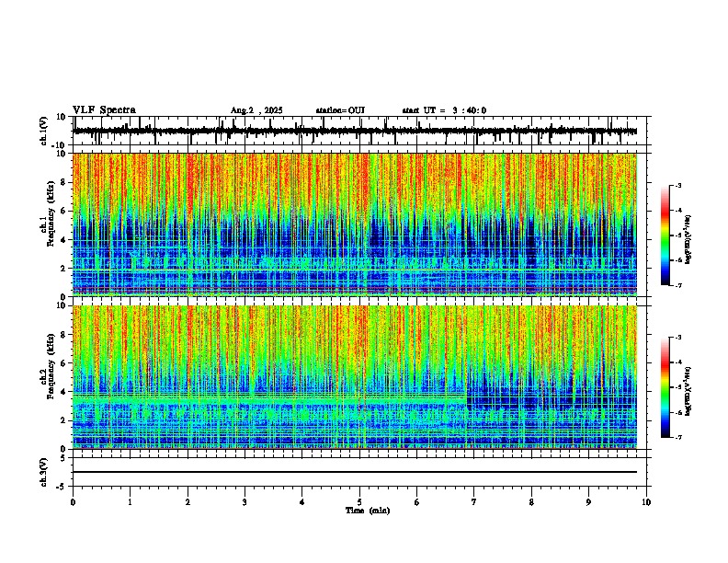Click the ch.1 spectrogram color bar
This screenshot has width=728, height=563.
tap(665, 235)
